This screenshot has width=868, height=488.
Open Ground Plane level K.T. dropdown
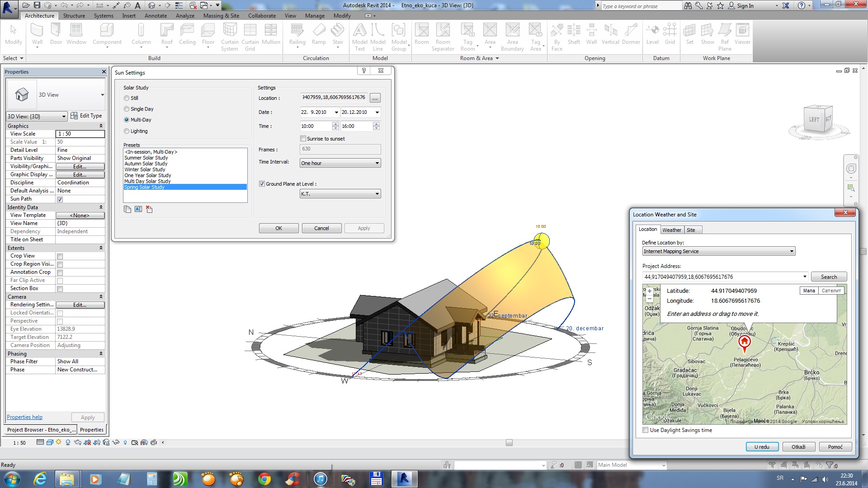click(x=340, y=194)
